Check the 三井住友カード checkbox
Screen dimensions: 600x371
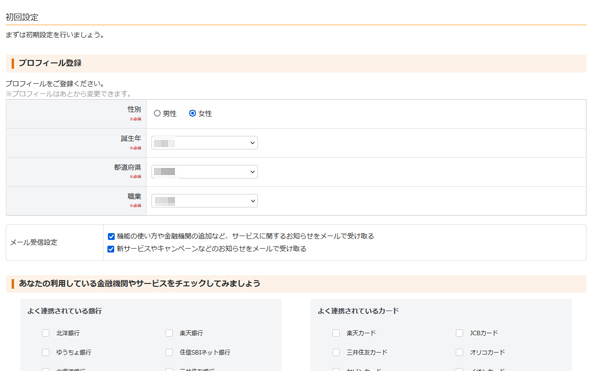click(336, 352)
